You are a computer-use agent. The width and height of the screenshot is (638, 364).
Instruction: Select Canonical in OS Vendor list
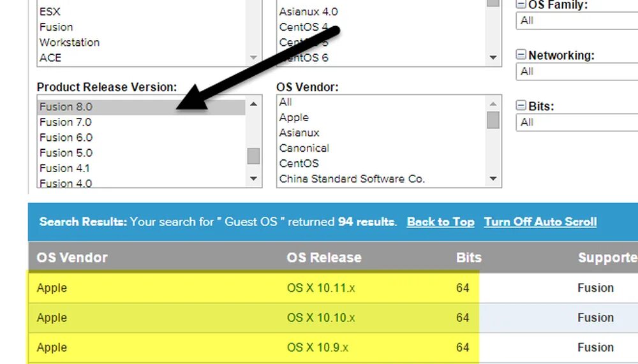coord(304,148)
